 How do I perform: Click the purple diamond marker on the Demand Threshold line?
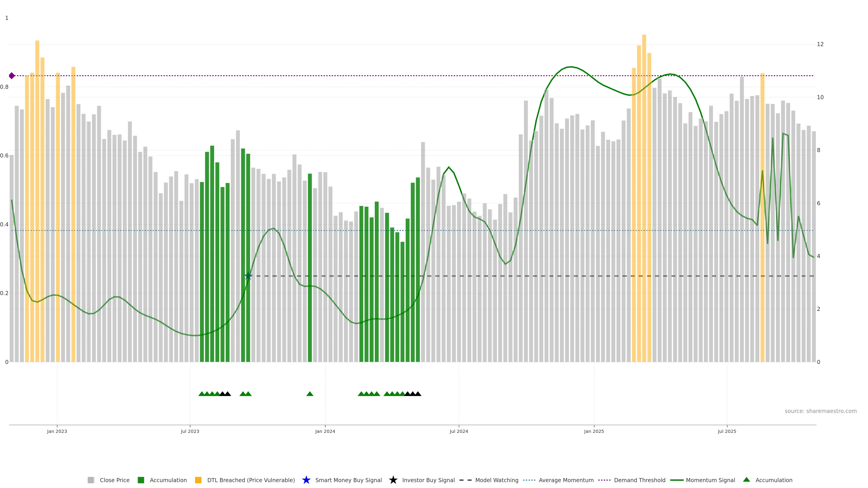[12, 76]
